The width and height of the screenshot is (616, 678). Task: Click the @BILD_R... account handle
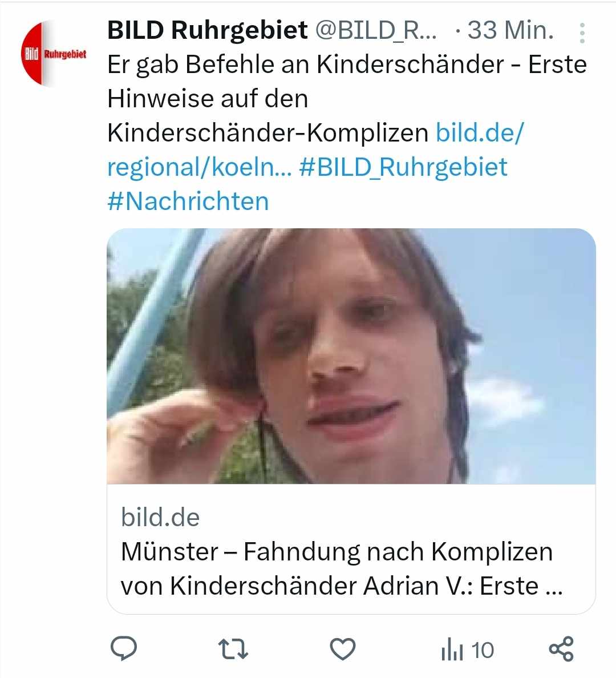tap(376, 30)
